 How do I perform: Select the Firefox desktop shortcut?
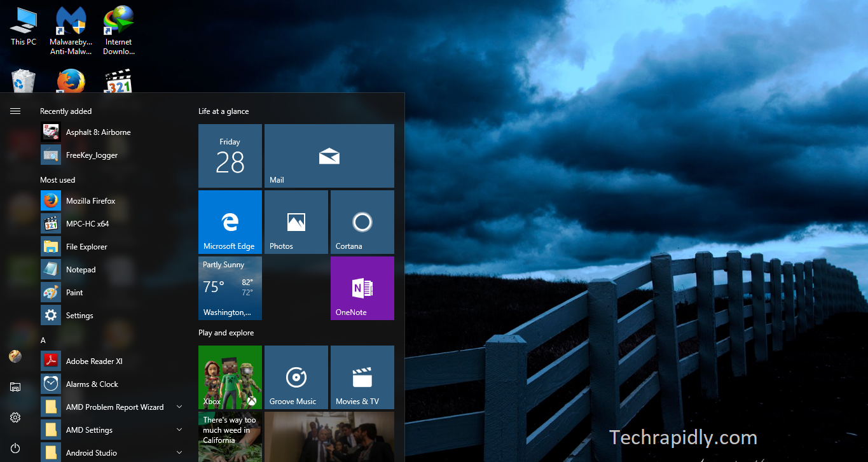71,81
